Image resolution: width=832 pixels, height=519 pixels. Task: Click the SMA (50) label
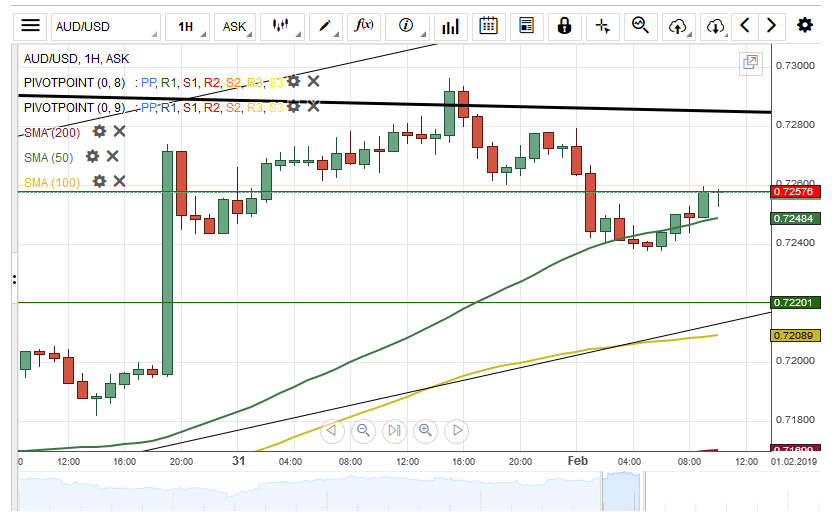pos(48,158)
